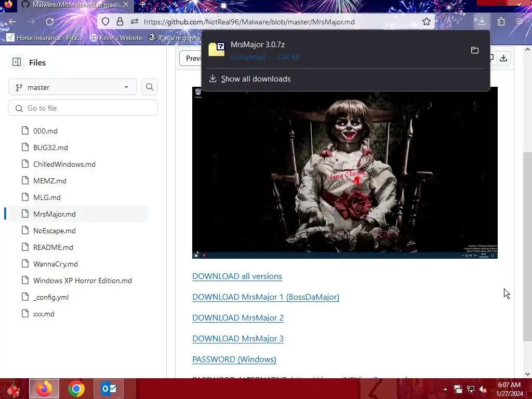532x399 pixels.
Task: Open the Windows Start ornament button
Action: point(14,389)
